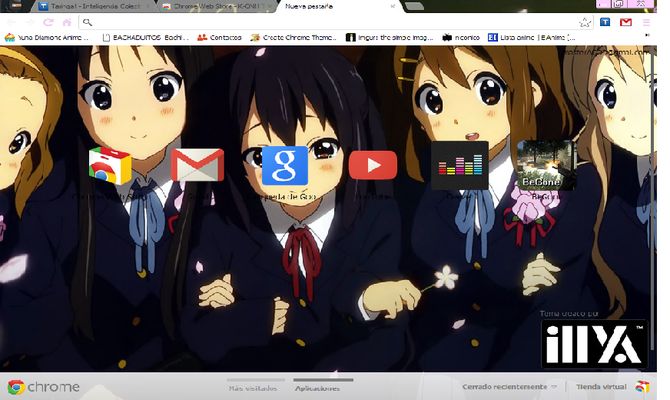Screen dimensions: 670x400
Task: Click the illYA theme creator logo
Action: pyautogui.click(x=594, y=344)
